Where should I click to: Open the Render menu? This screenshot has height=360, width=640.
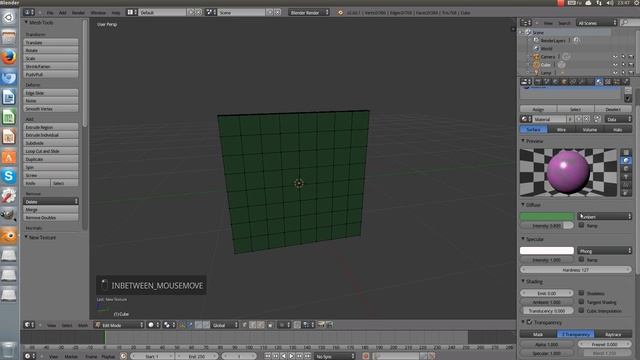tap(78, 13)
